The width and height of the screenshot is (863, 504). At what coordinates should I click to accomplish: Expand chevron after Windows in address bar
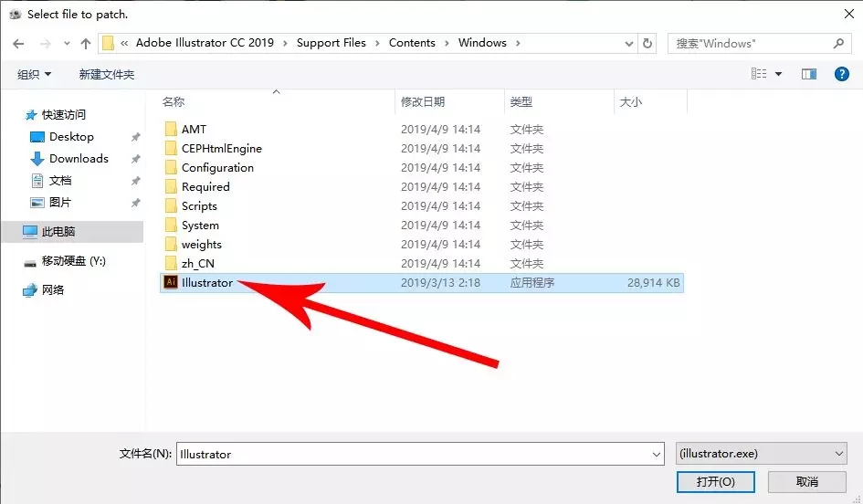(x=518, y=43)
